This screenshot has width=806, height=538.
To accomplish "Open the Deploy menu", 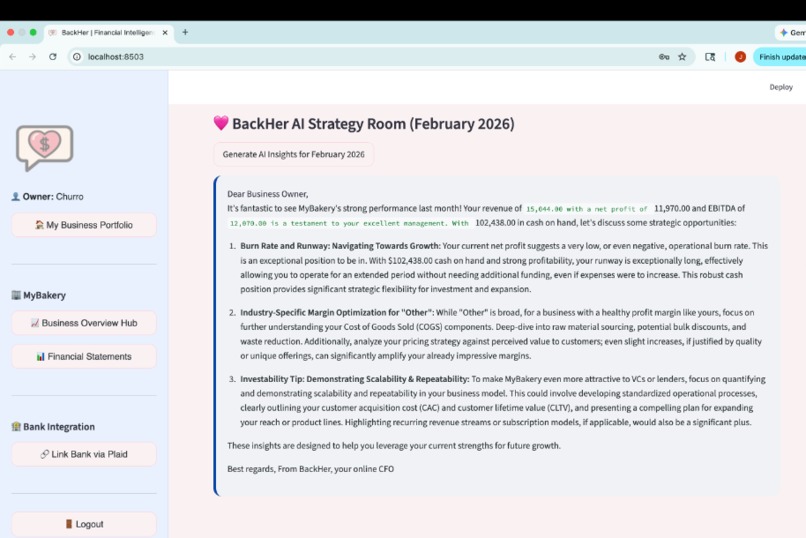I will click(x=781, y=87).
